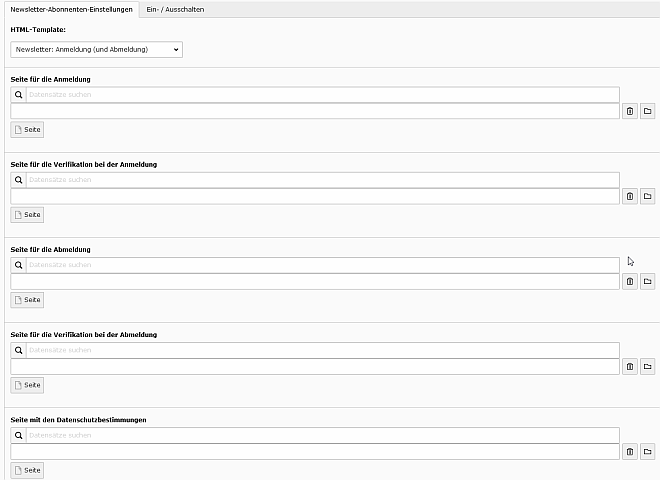Open folder browser for Datenschutzbestimmungen page

[x=647, y=452]
